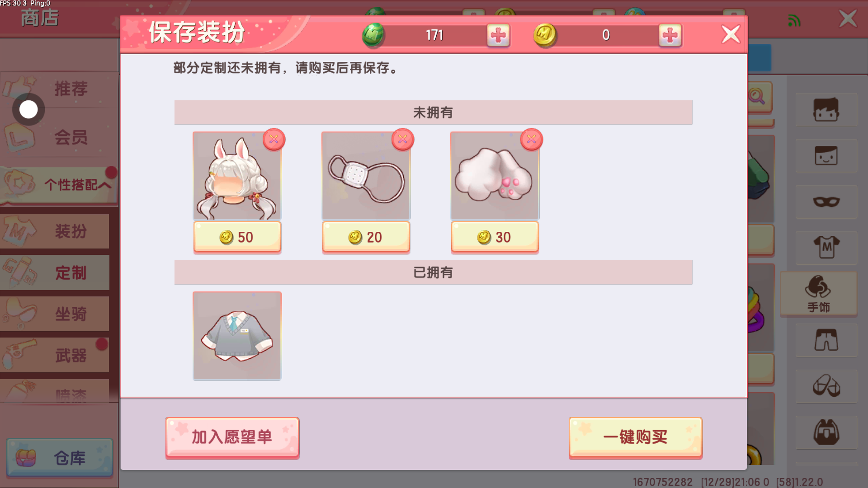Select the owned gray sweater thumbnail
The image size is (868, 488).
coord(237,336)
